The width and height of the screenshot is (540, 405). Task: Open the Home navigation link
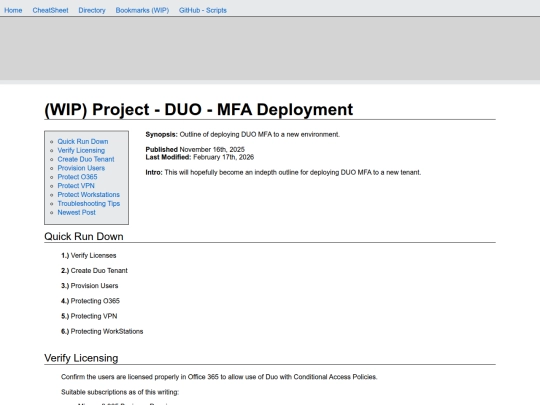[13, 10]
